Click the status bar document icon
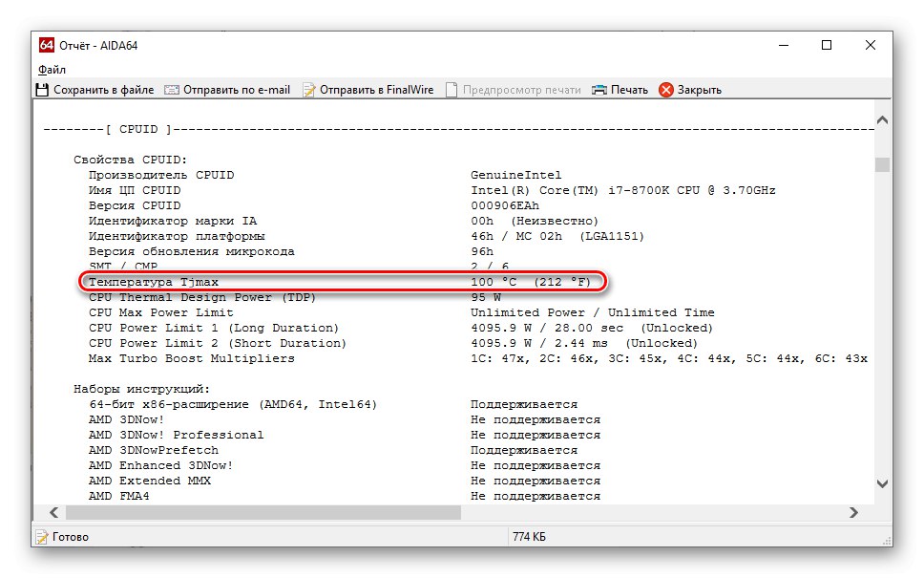Screen dimensions: 924x578 coord(42,537)
